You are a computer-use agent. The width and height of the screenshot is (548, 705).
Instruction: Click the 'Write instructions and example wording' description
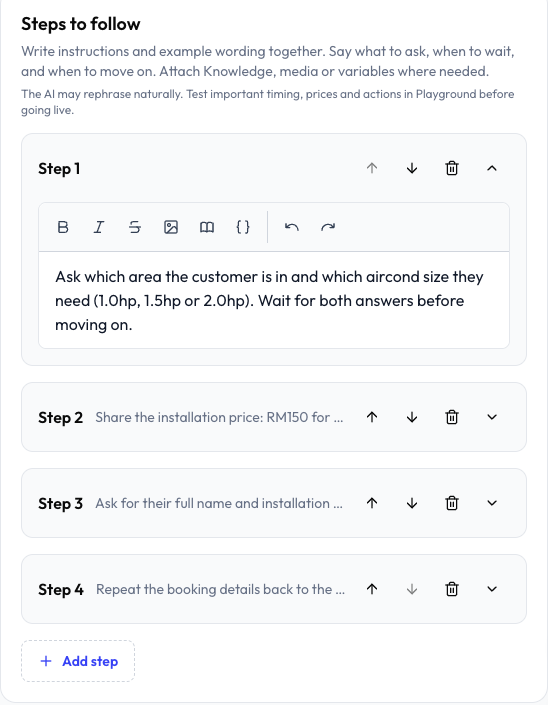(x=267, y=61)
